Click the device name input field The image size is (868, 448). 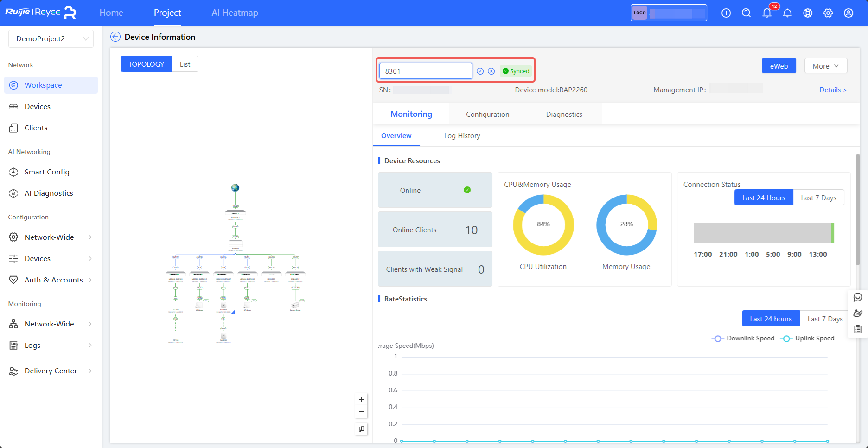click(x=425, y=71)
